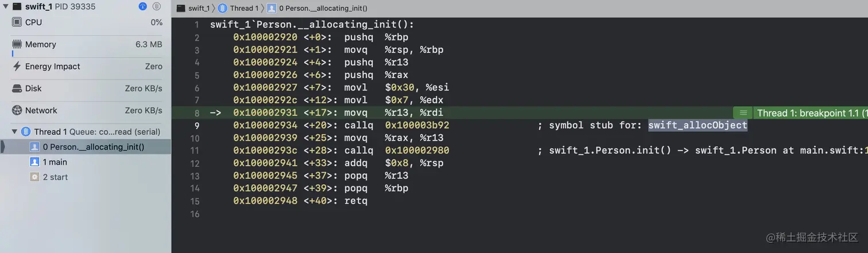Click the view options icon beside info icon
Viewport: 868px width, 253px height.
157,6
